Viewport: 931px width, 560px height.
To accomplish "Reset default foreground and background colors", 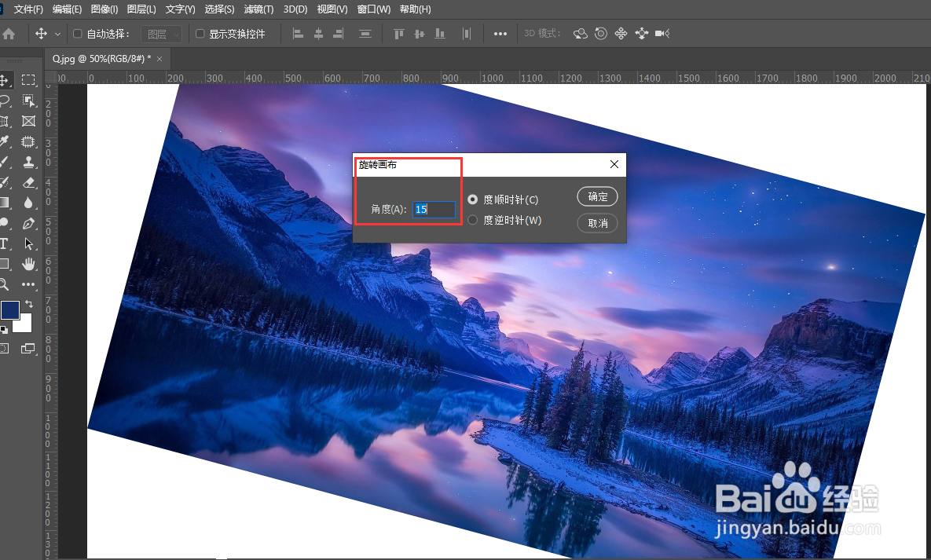I will click(4, 330).
